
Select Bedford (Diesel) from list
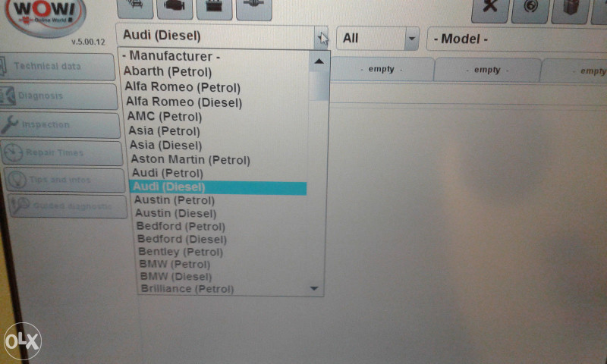(x=182, y=239)
